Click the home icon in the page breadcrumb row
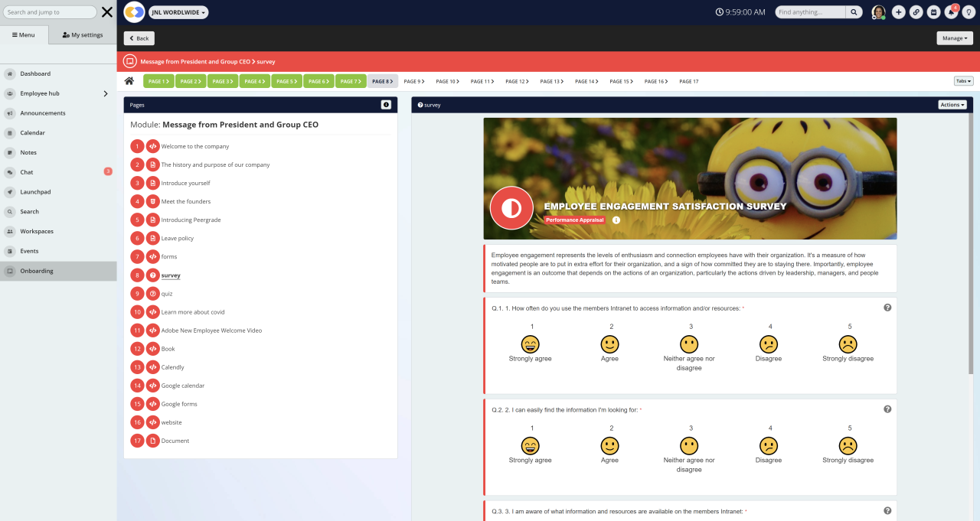Viewport: 980px width, 521px height. click(x=129, y=80)
